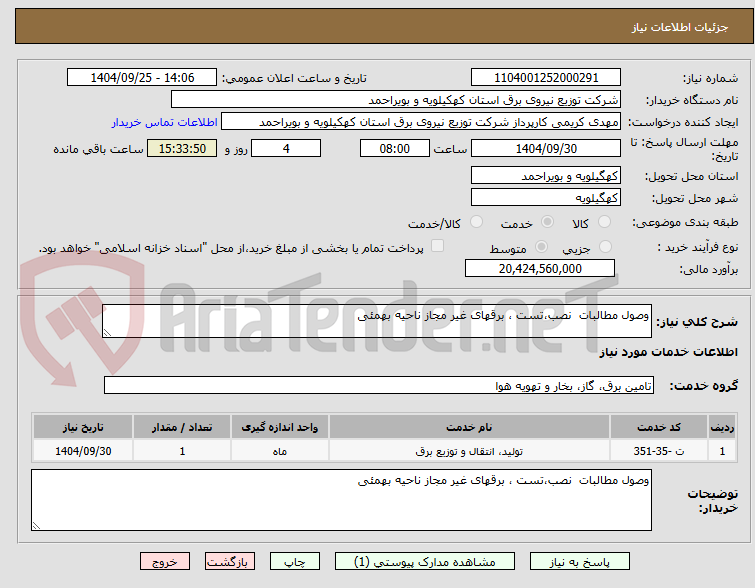Screen dimensions: 755x588
Task: Click the resize handle of شرح کلی نیاز box
Action: point(107,333)
